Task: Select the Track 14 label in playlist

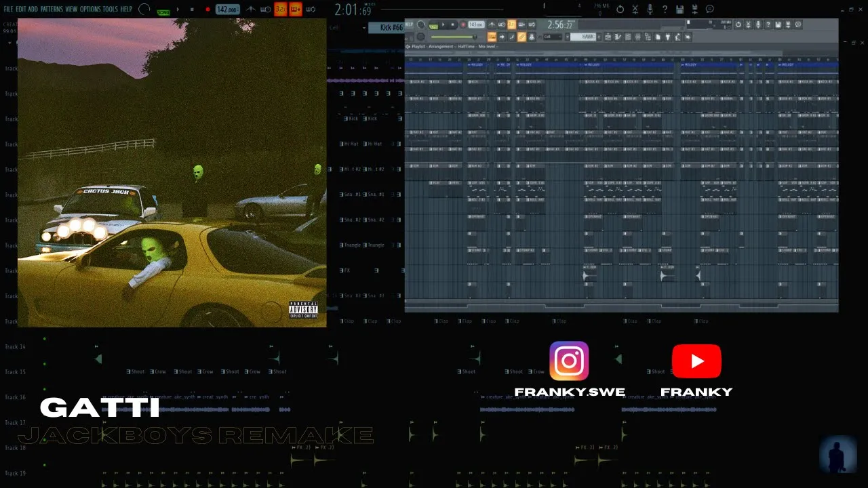Action: [x=15, y=346]
